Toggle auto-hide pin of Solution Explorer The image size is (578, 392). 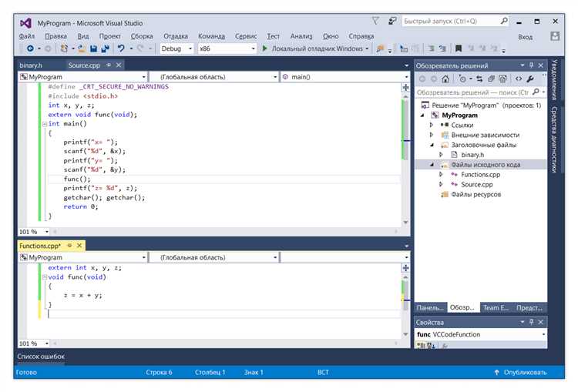tap(531, 65)
